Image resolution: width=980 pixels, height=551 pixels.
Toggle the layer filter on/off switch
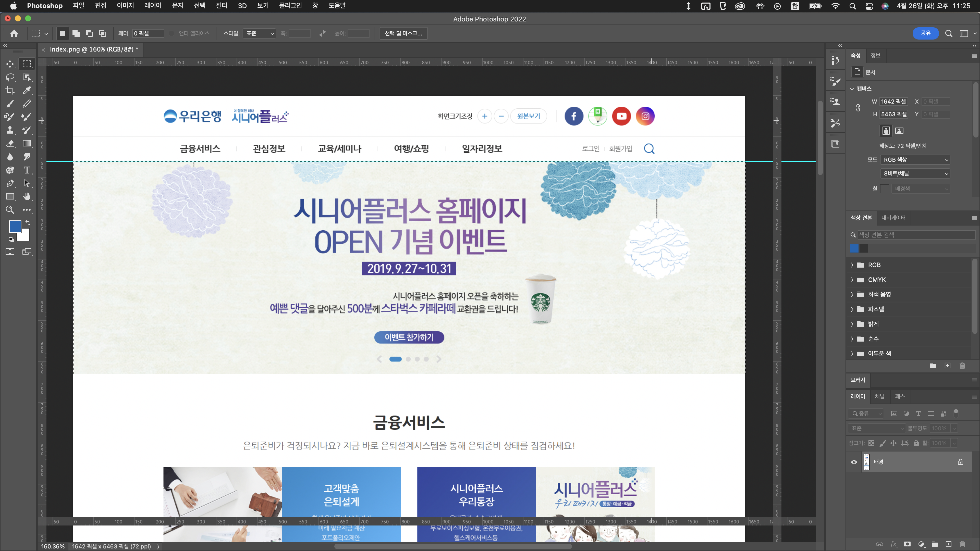956,413
